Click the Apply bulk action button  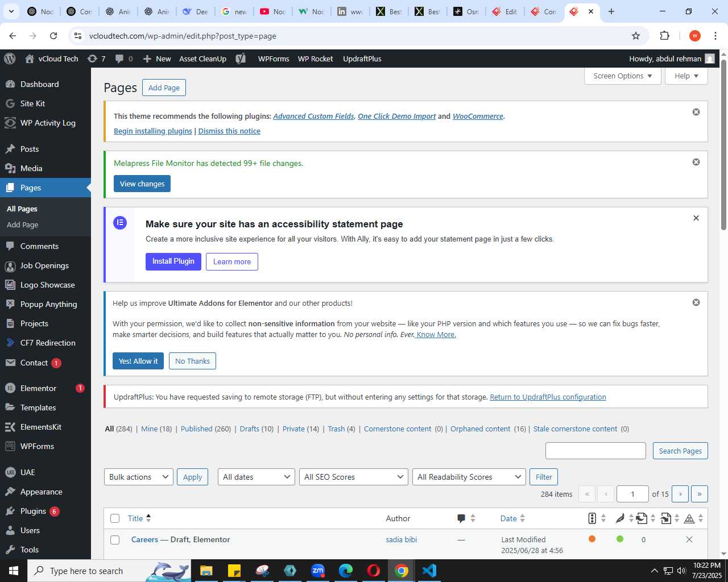pos(193,477)
